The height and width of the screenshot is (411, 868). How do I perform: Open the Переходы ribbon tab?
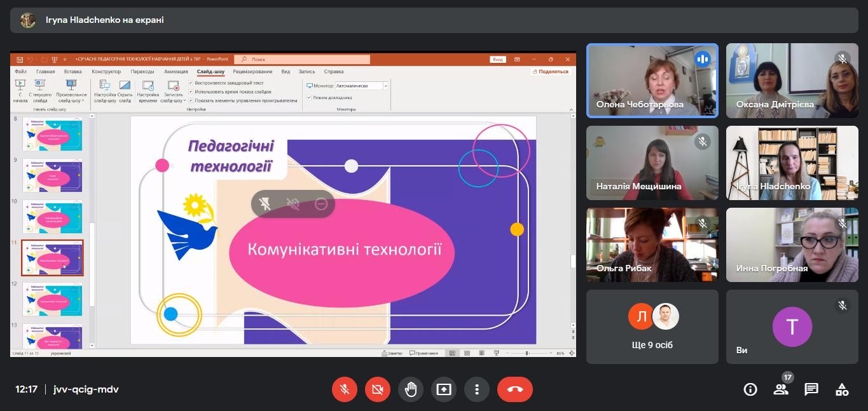coord(142,72)
